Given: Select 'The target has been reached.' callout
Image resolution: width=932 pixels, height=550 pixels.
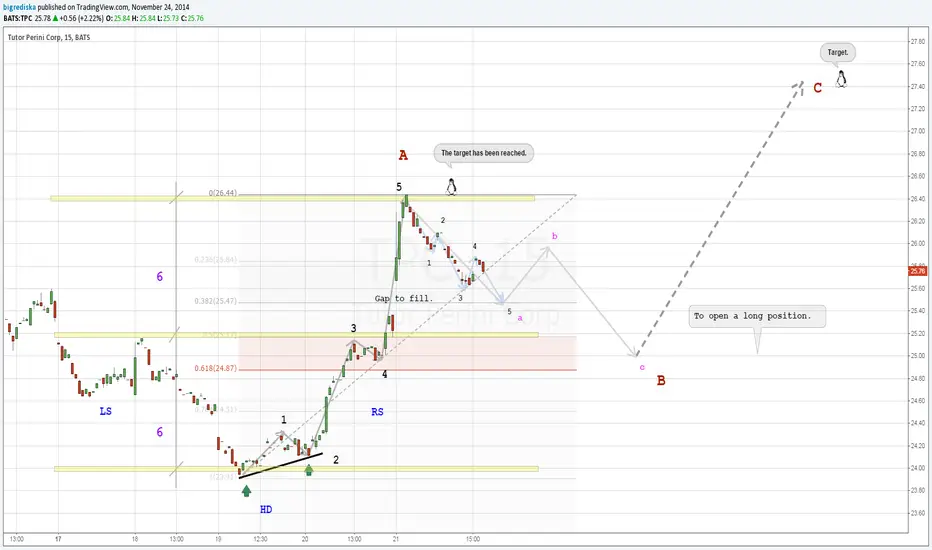Looking at the screenshot, I should click(x=484, y=153).
